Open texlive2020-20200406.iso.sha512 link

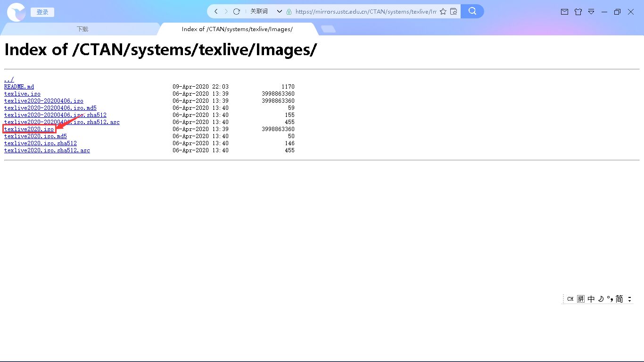pyautogui.click(x=55, y=115)
